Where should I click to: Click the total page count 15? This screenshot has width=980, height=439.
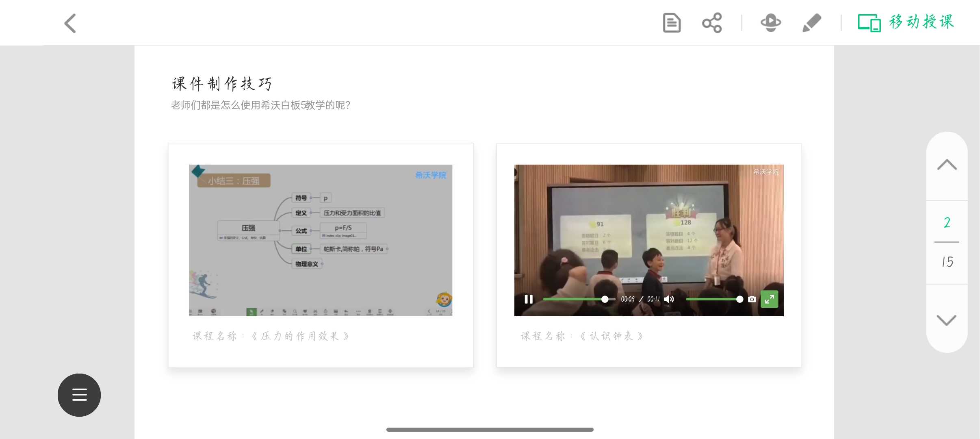click(x=947, y=262)
